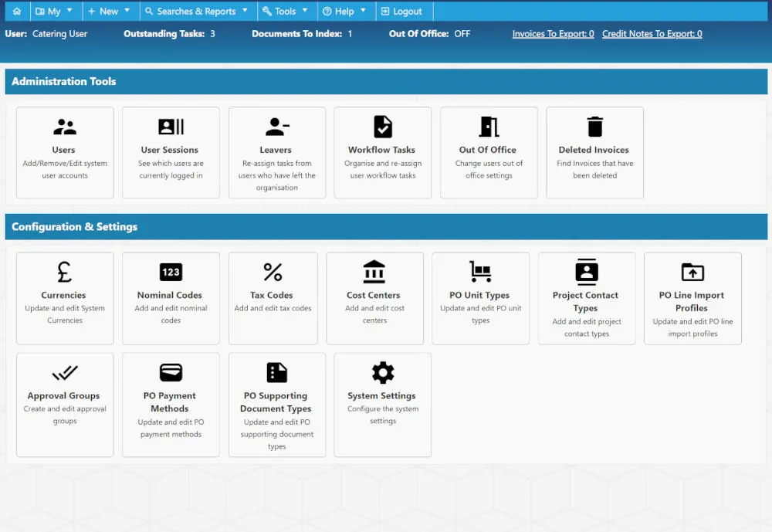Open the Deleted Invoices trash can icon
This screenshot has height=532, width=772.
594,127
